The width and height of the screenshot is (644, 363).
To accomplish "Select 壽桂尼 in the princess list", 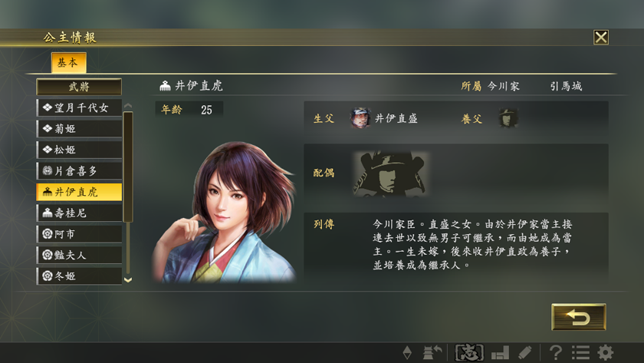I will pyautogui.click(x=79, y=213).
